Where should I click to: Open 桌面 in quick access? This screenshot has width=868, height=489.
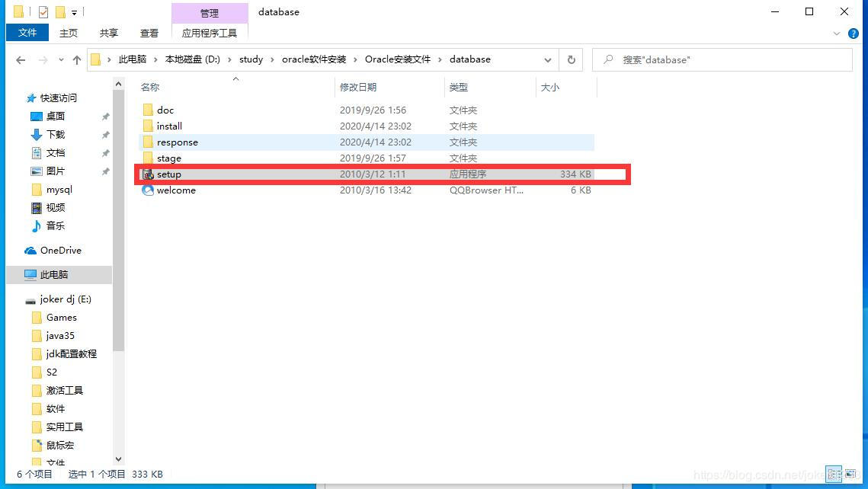[56, 117]
